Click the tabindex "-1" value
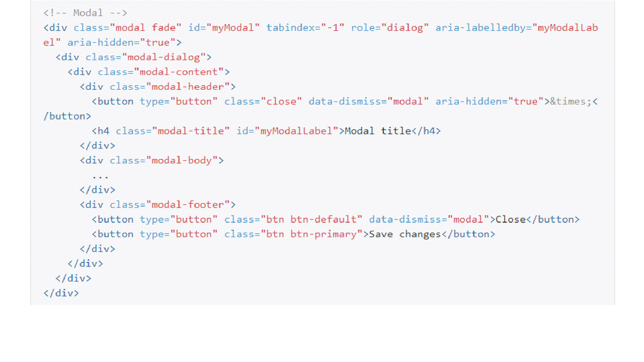644x362 pixels. click(x=333, y=28)
